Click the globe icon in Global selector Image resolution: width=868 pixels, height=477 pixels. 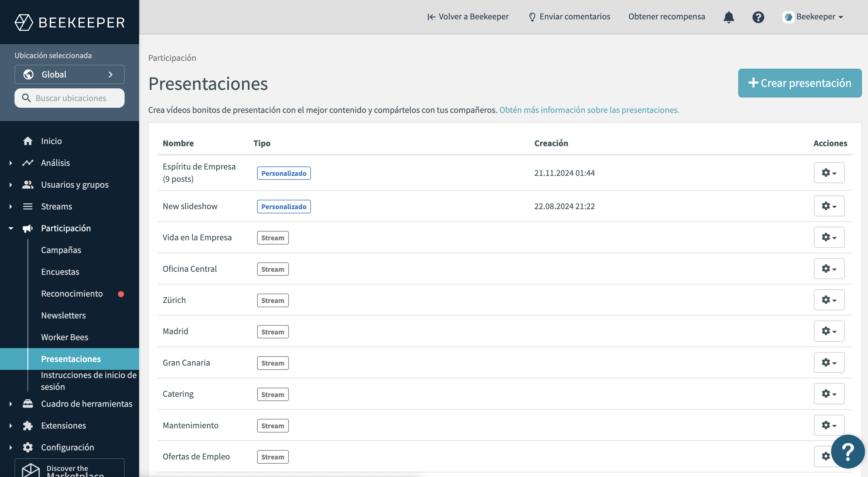tap(28, 74)
